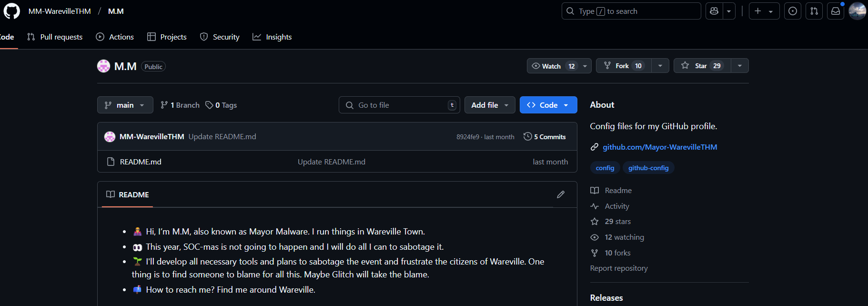Expand the Copilot dropdown arrow
Screen dimensions: 868x306
729,11
